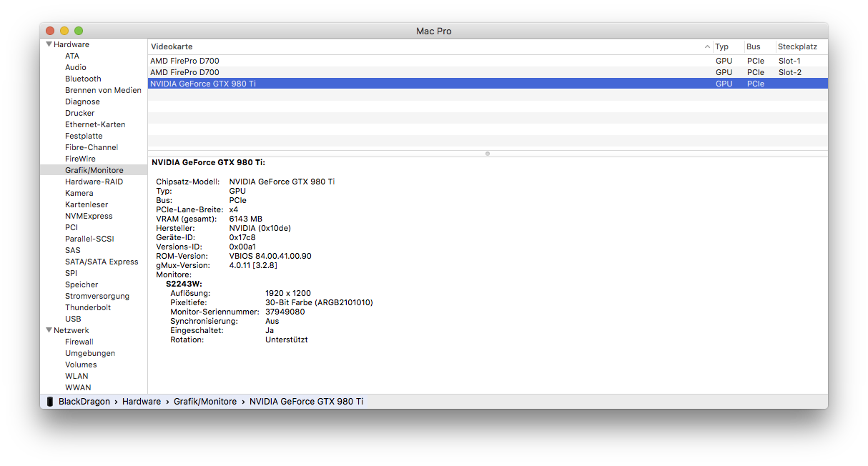Image resolution: width=868 pixels, height=466 pixels.
Task: Collapse the Hardware section disclosure triangle
Action: coord(49,44)
